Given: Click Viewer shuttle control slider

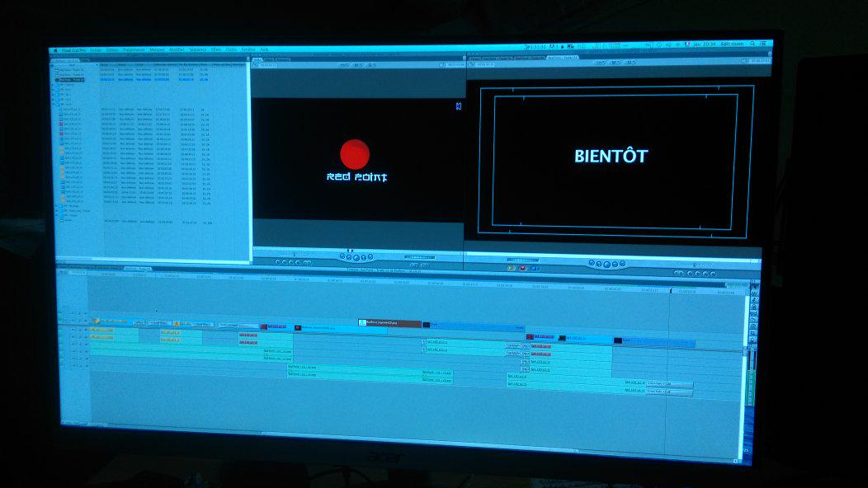Looking at the screenshot, I should 294,255.
